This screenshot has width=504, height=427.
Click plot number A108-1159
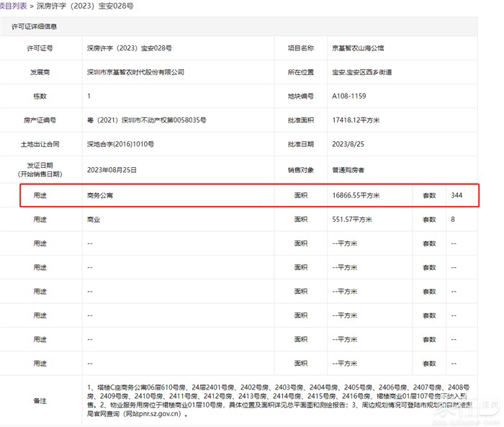click(349, 96)
